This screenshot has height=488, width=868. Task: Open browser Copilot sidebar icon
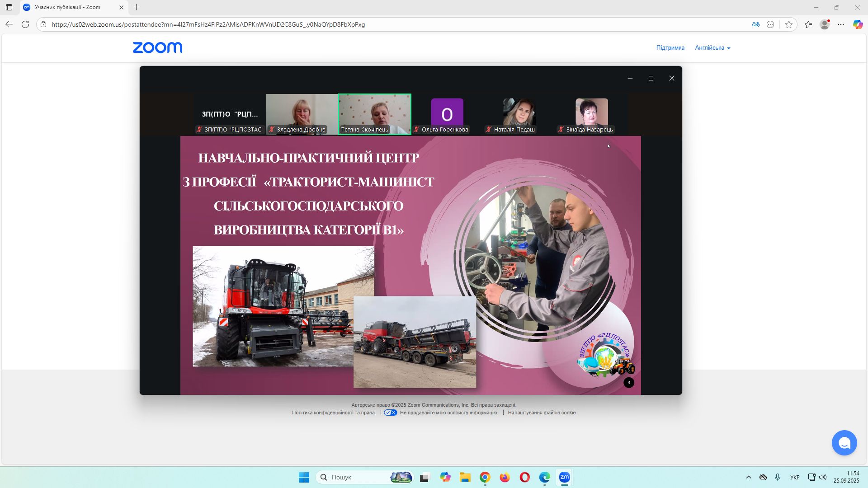pos(858,24)
